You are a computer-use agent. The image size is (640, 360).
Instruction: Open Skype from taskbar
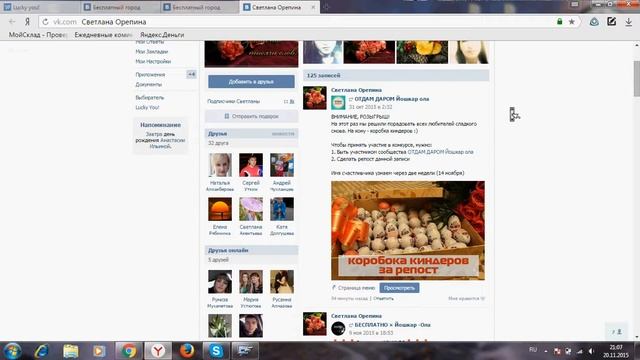(216, 351)
